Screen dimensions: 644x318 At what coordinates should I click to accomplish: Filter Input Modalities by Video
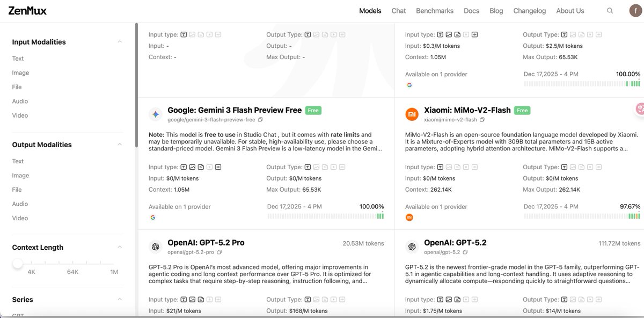click(x=20, y=115)
